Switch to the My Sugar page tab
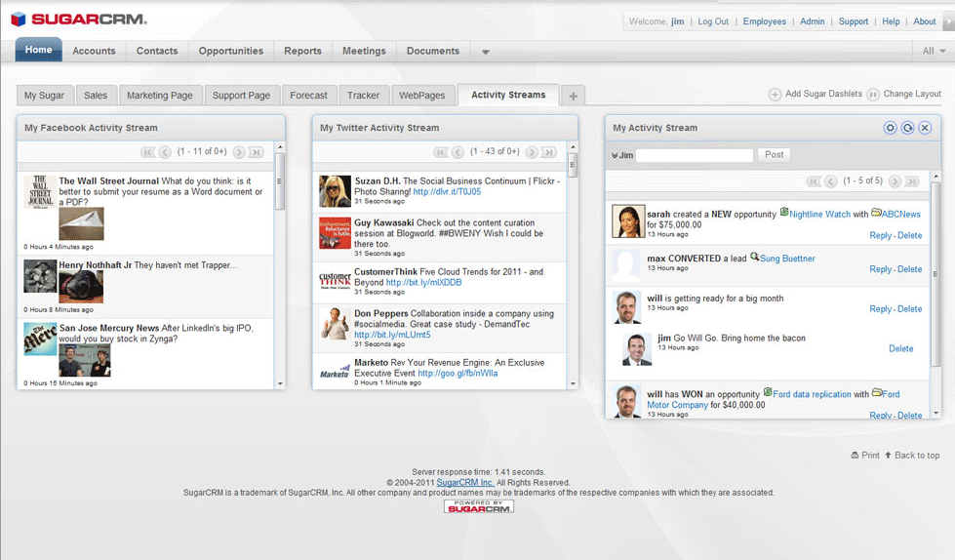 tap(45, 96)
